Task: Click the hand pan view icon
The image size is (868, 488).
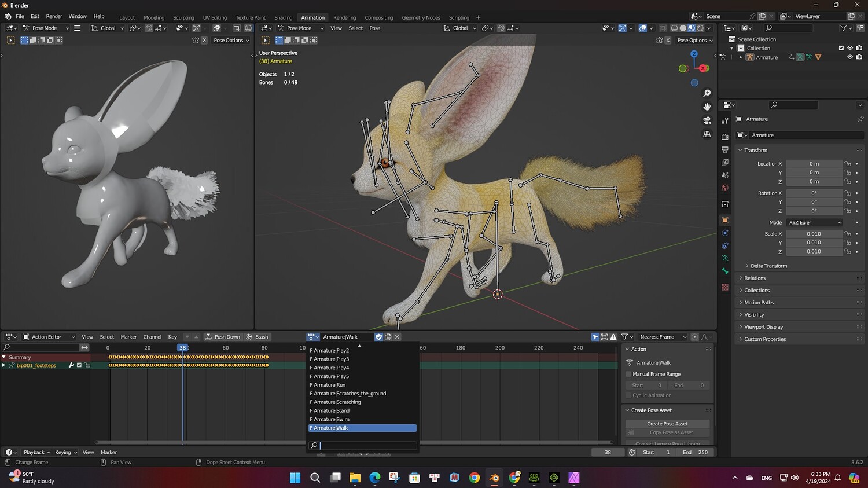Action: 707,107
